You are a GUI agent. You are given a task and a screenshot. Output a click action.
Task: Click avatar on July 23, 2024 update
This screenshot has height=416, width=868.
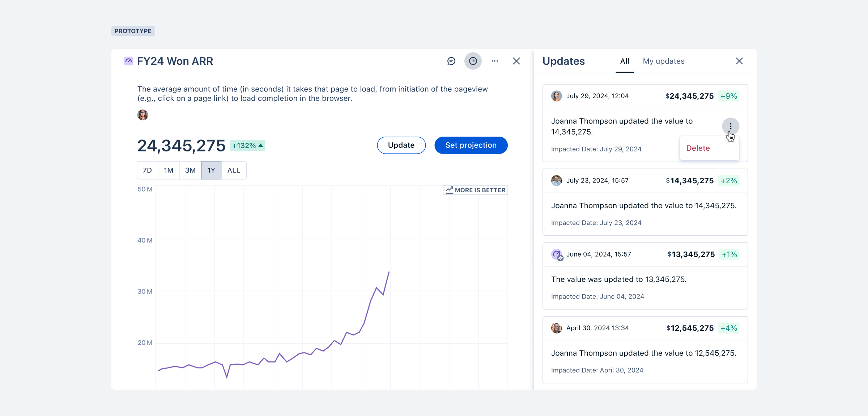tap(556, 181)
